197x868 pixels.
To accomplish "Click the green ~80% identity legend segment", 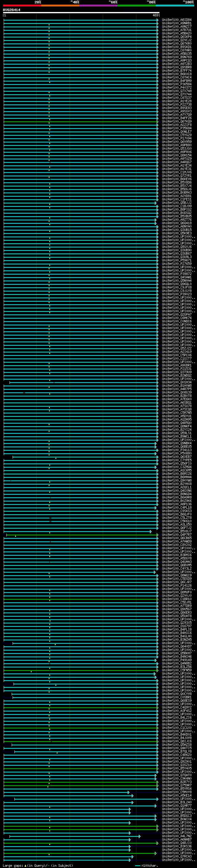I will click(x=137, y=6).
